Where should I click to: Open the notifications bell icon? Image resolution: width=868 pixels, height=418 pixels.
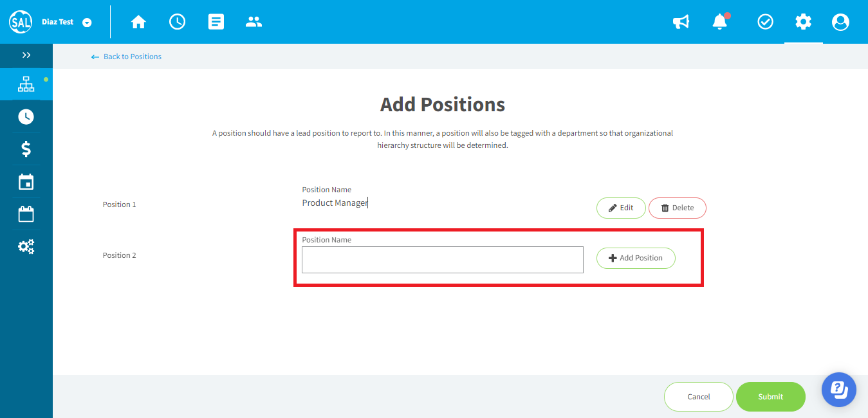click(x=720, y=22)
